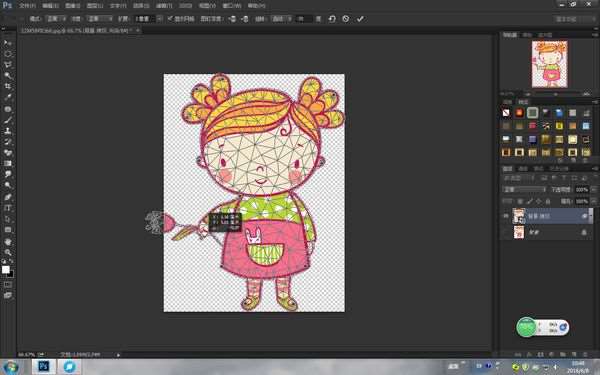
Task: Open the blue app on the taskbar
Action: click(x=69, y=367)
